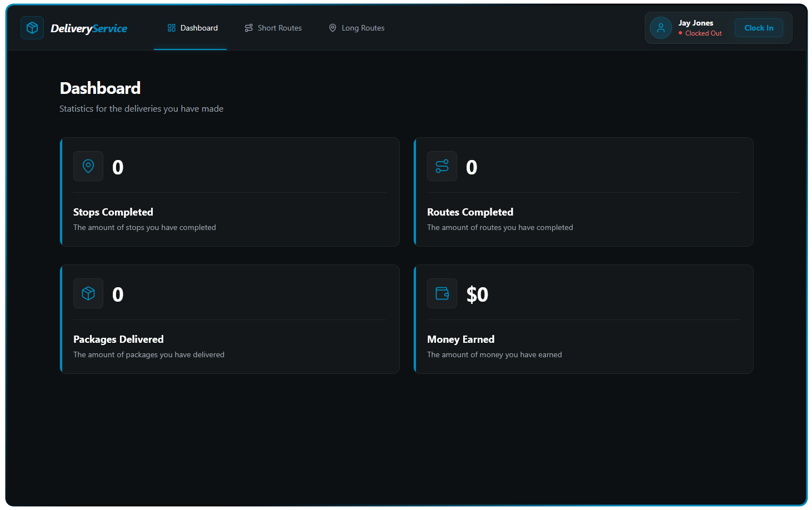
Task: Click the Packages Delivered count value 0
Action: tap(118, 294)
